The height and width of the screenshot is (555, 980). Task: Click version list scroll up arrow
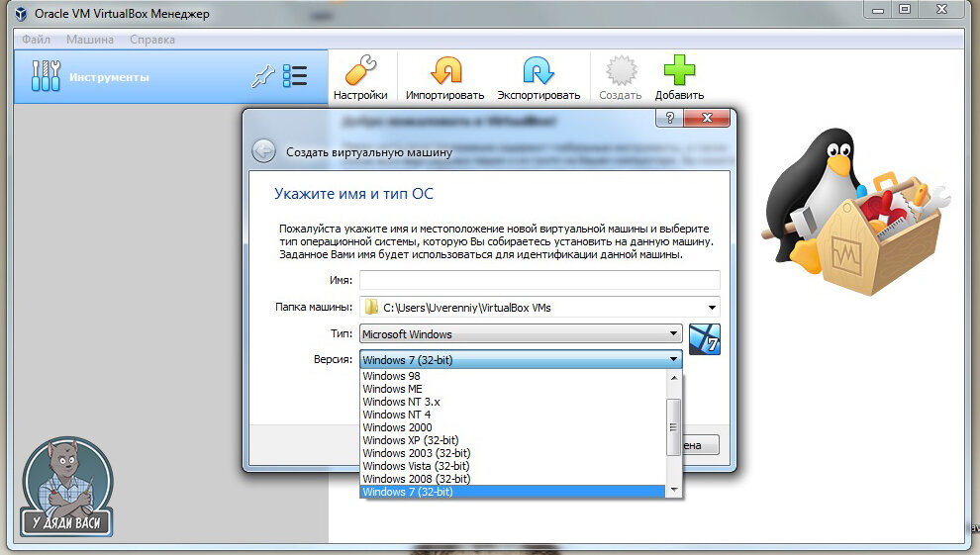click(674, 377)
